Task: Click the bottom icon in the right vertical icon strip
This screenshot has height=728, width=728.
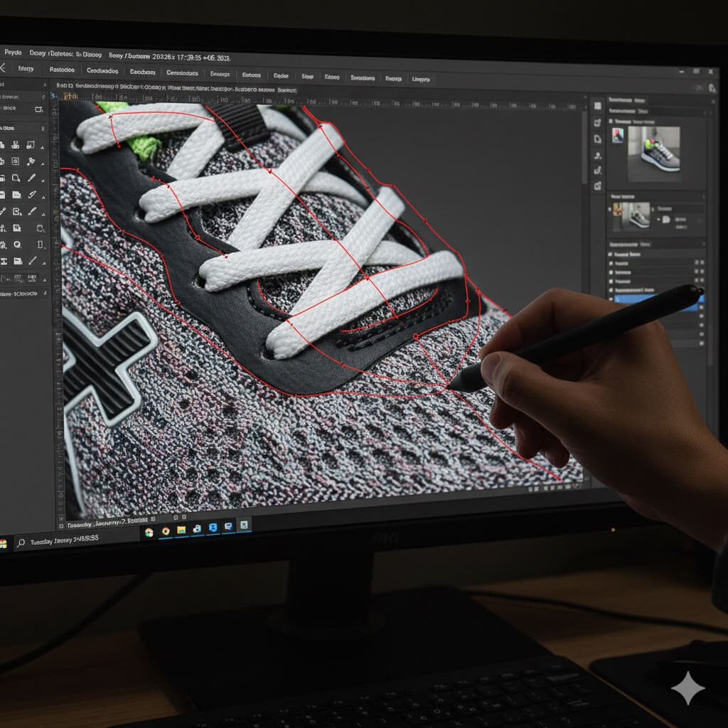Action: pos(597,186)
